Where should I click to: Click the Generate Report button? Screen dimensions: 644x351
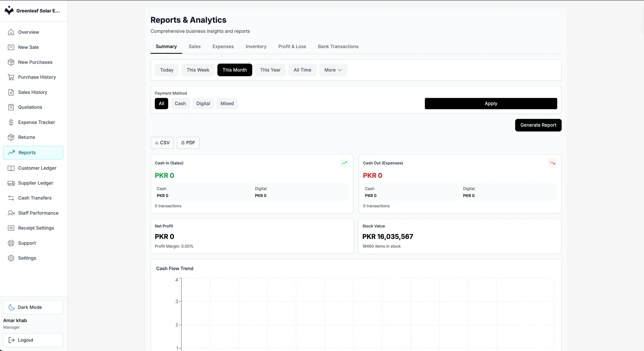[538, 125]
